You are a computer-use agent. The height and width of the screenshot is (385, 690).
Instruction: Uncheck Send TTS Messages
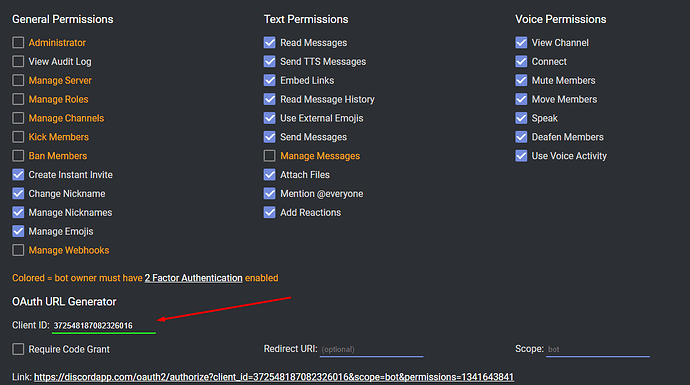click(270, 62)
